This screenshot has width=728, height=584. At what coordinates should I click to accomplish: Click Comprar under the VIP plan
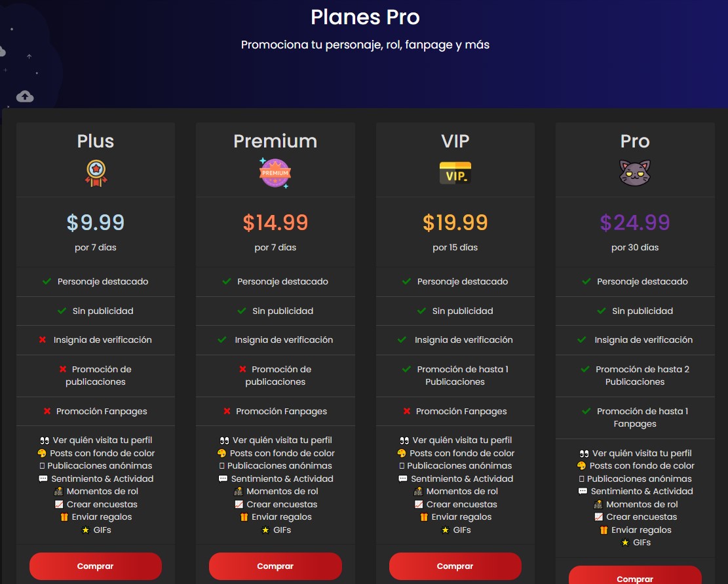click(455, 566)
